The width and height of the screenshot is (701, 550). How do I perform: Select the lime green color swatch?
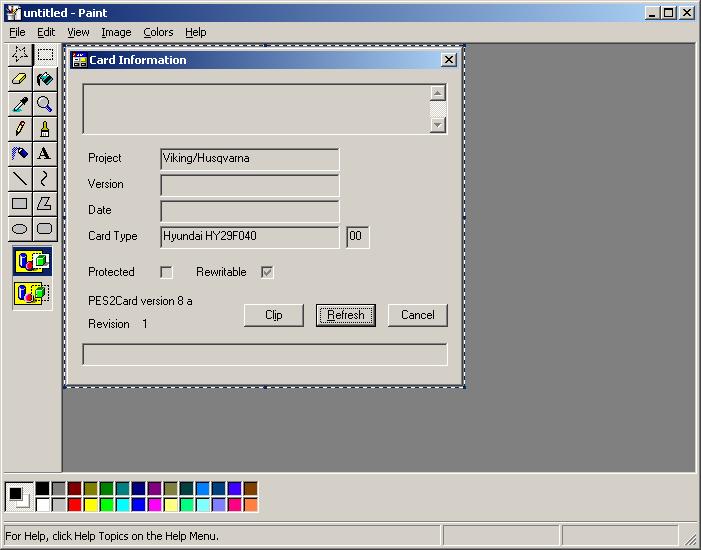[106, 505]
